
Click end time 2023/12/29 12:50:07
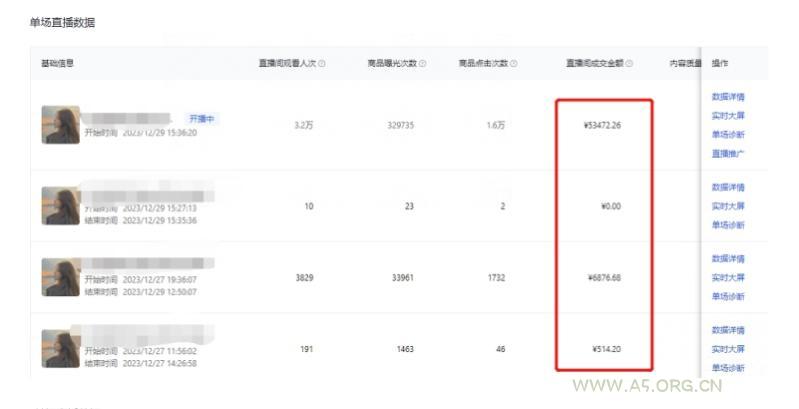(159, 291)
